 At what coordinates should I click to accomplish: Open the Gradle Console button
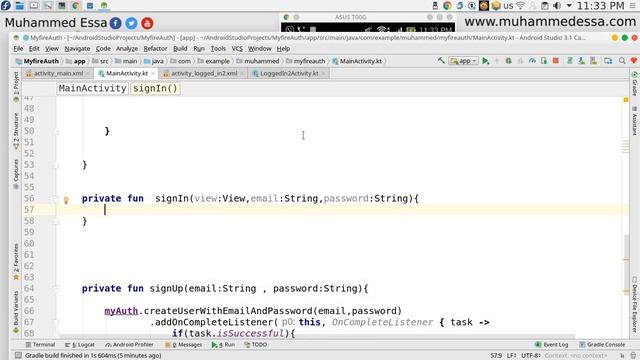pos(602,344)
